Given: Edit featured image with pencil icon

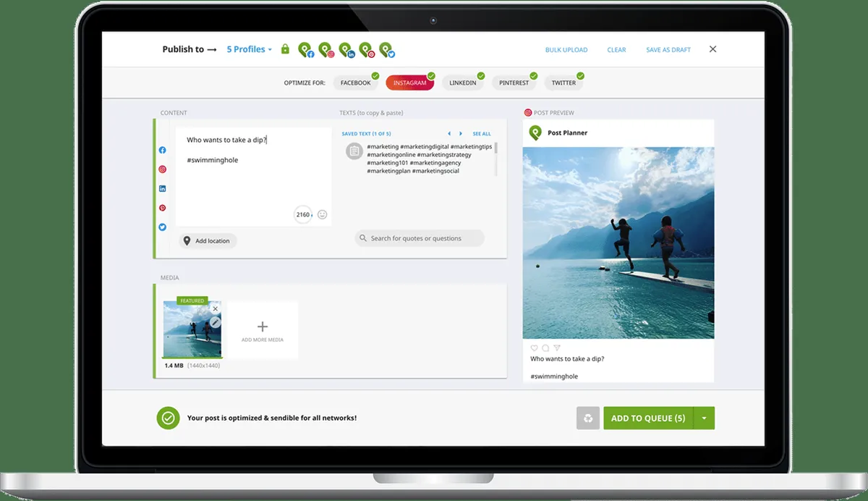Looking at the screenshot, I should [215, 323].
